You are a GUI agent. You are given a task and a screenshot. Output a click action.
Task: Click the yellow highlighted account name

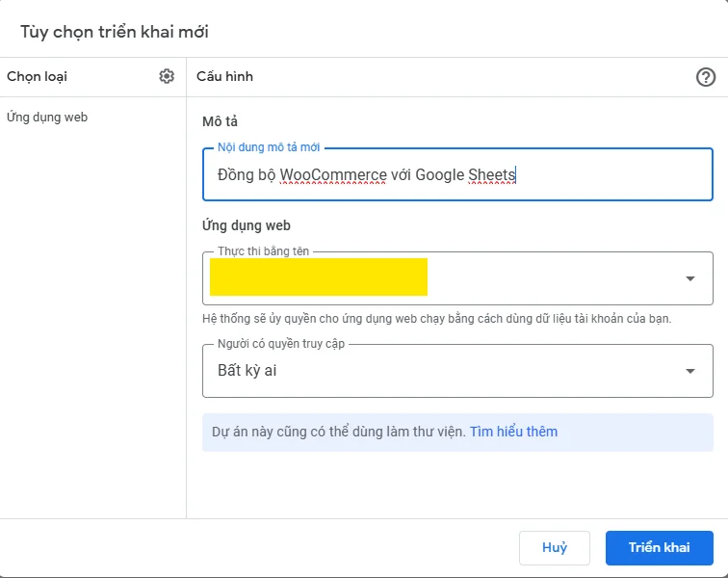(x=319, y=276)
